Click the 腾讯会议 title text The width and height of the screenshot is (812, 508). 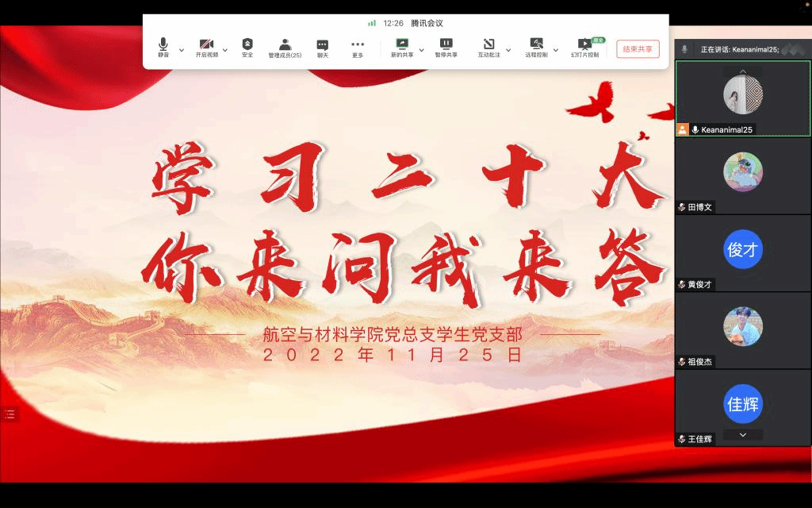427,23
